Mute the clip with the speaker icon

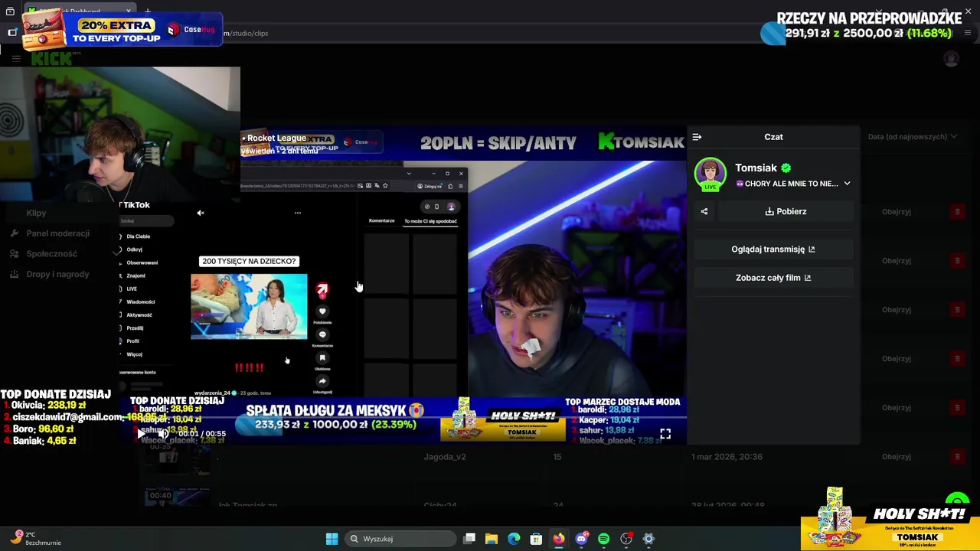tap(163, 433)
